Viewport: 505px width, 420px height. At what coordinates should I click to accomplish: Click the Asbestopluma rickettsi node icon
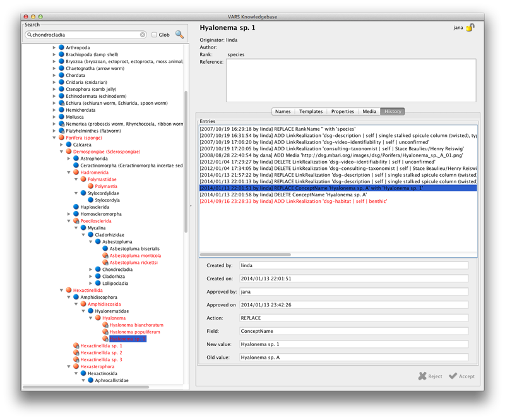tap(105, 262)
